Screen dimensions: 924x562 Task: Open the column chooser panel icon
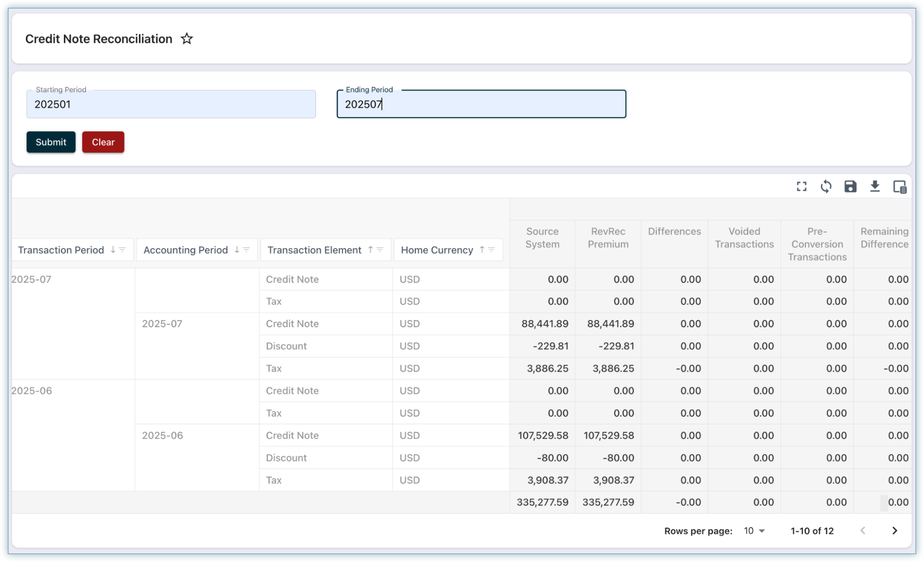(900, 187)
